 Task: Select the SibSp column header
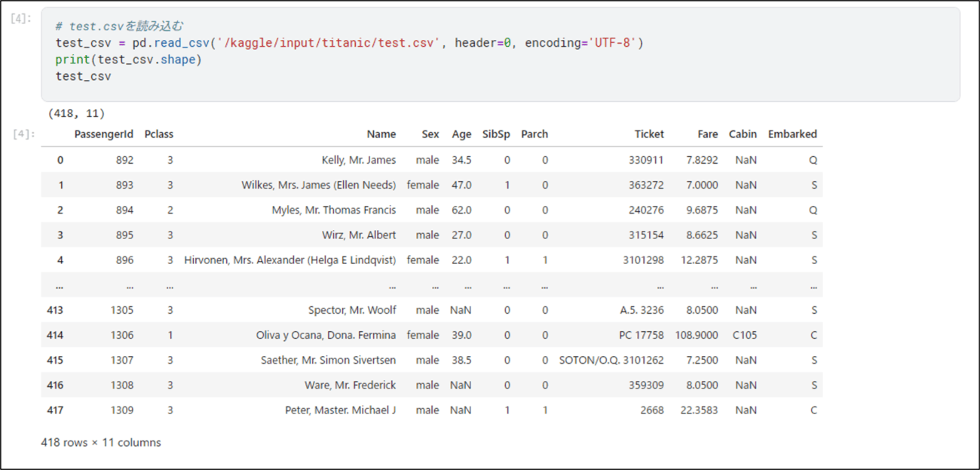tap(496, 134)
